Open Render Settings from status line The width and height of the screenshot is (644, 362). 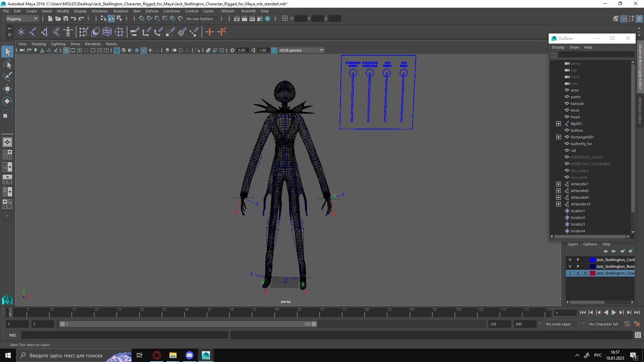pos(260,19)
